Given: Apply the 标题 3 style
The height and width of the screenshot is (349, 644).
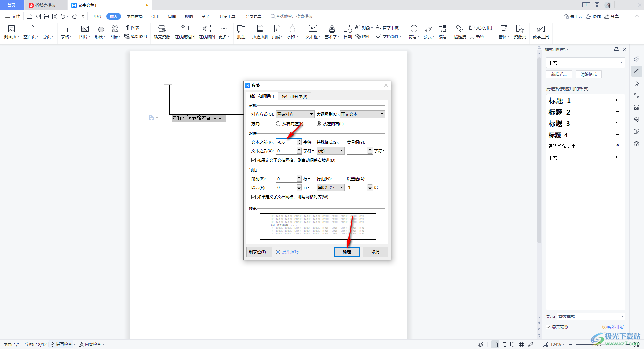Looking at the screenshot, I should pos(584,123).
